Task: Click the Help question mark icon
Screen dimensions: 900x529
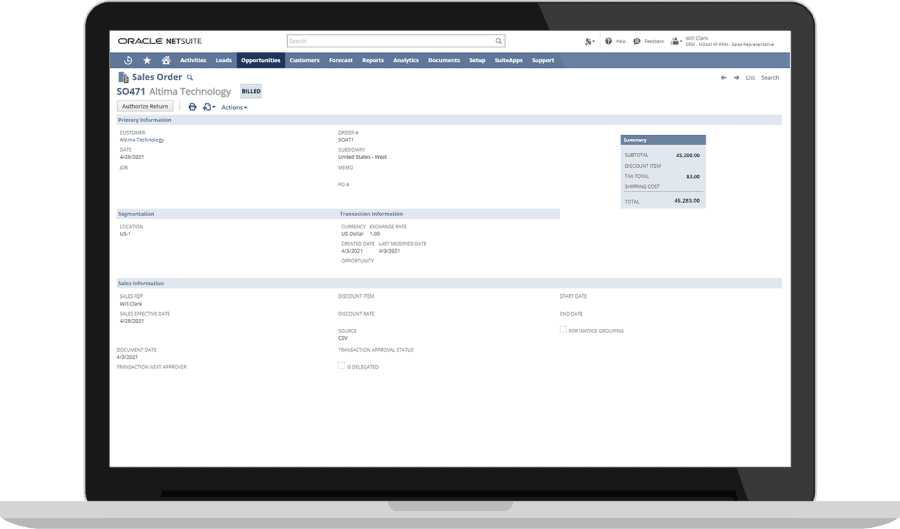Action: pos(608,41)
